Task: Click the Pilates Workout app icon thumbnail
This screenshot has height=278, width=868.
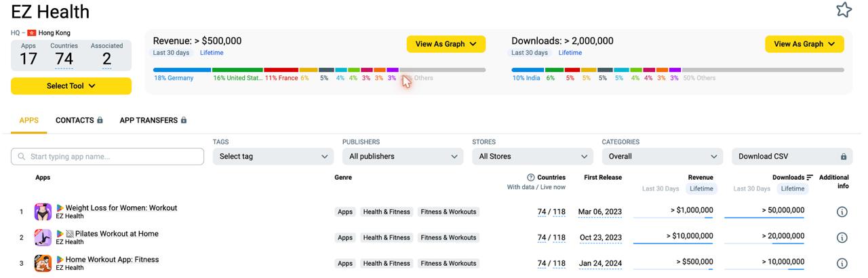Action: 43,237
